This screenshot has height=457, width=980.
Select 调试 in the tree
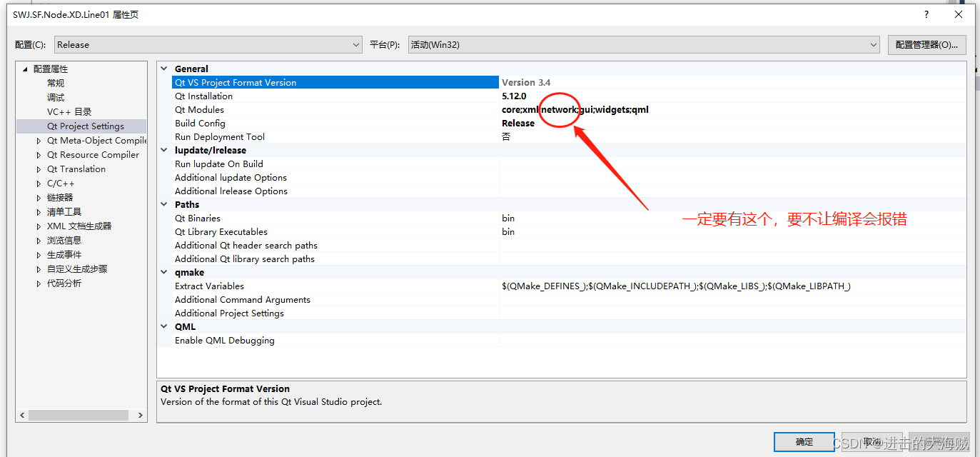(56, 98)
